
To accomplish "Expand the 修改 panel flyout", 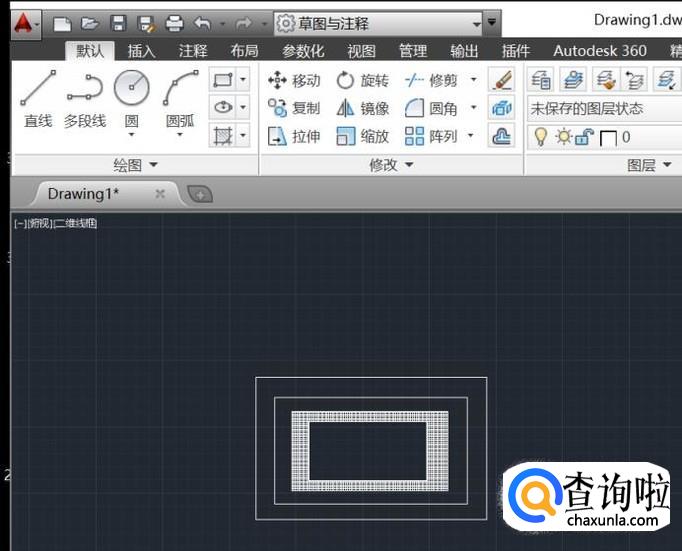I will coord(390,165).
